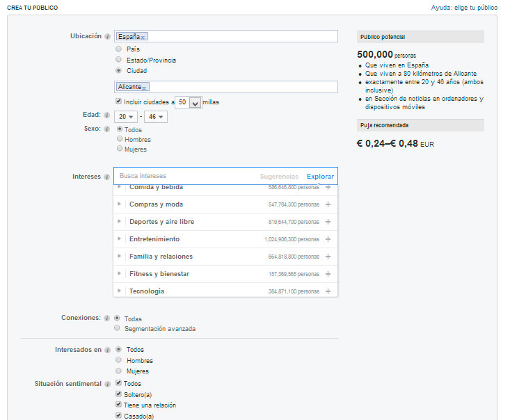
Task: Expand Compras y moda category
Action: coord(120,204)
